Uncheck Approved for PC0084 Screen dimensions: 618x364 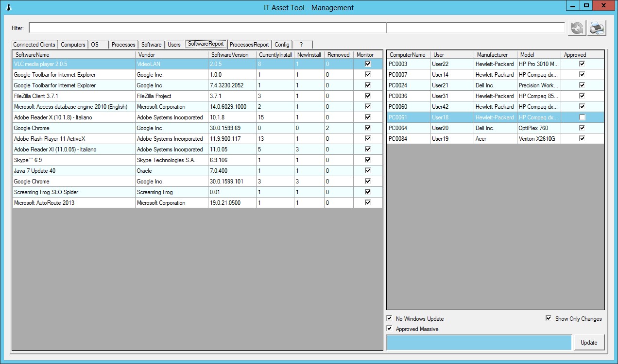(582, 138)
